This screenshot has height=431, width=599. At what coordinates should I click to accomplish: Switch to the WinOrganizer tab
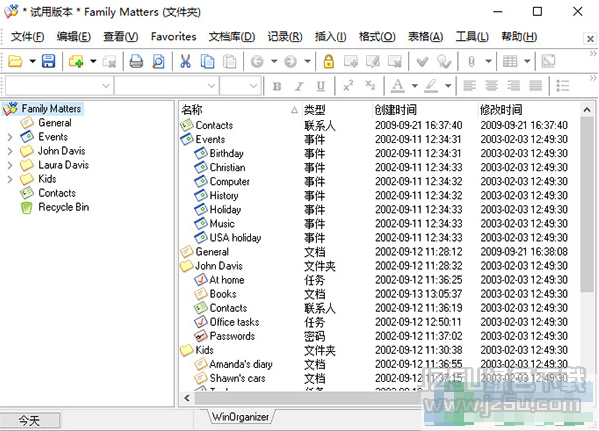point(240,416)
